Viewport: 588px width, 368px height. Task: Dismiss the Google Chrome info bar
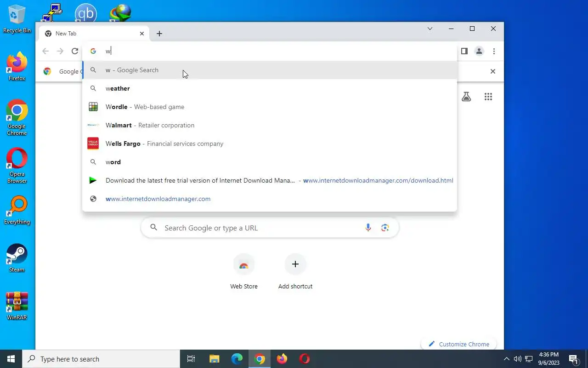(x=493, y=71)
